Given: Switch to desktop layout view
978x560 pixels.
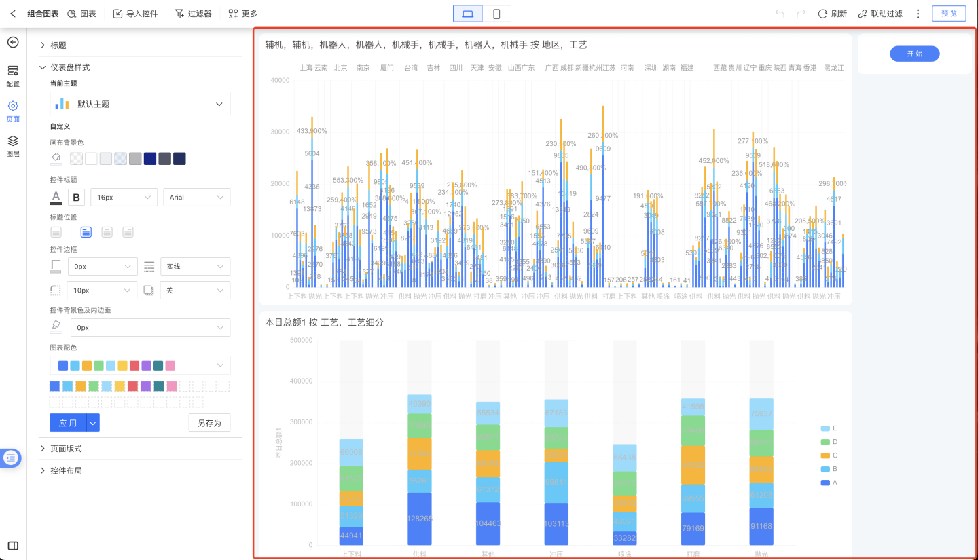Looking at the screenshot, I should click(467, 14).
